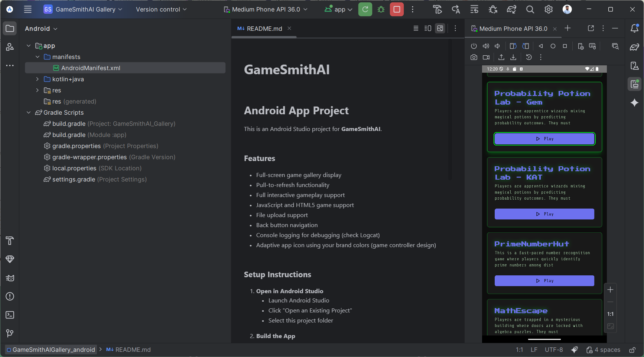Mute the emulator volume
644x357 pixels.
tap(498, 46)
